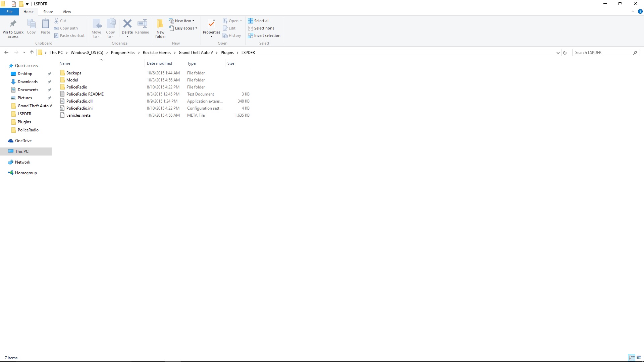Click the New folder icon
This screenshot has width=644, height=362.
pyautogui.click(x=160, y=24)
